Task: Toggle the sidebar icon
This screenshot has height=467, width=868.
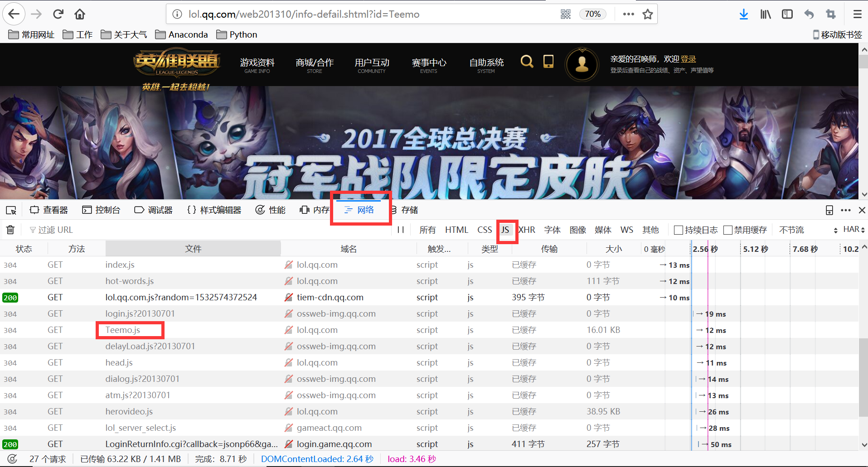Action: 787,14
